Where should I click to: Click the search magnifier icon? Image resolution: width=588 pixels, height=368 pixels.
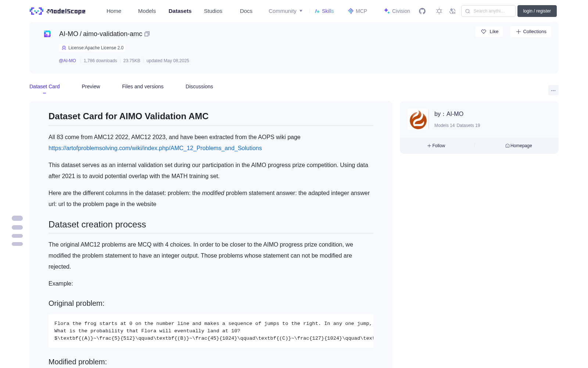coord(467,11)
